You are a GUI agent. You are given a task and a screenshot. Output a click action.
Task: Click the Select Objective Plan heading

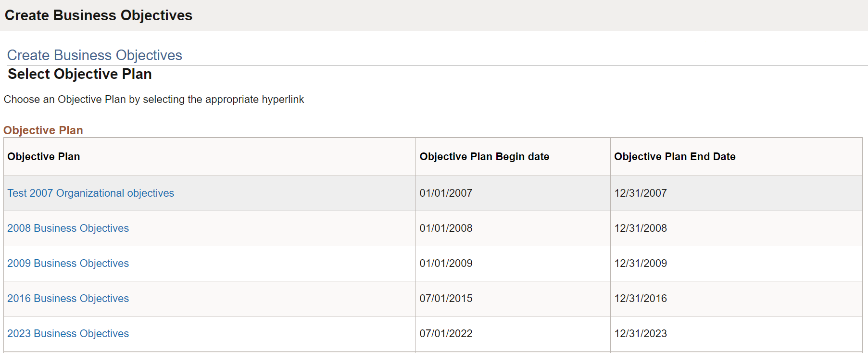[80, 74]
